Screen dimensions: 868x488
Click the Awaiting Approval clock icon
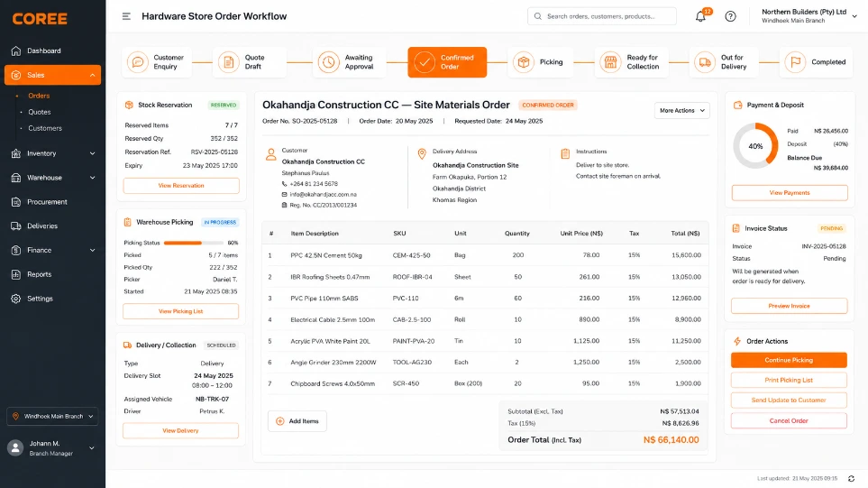coord(328,62)
